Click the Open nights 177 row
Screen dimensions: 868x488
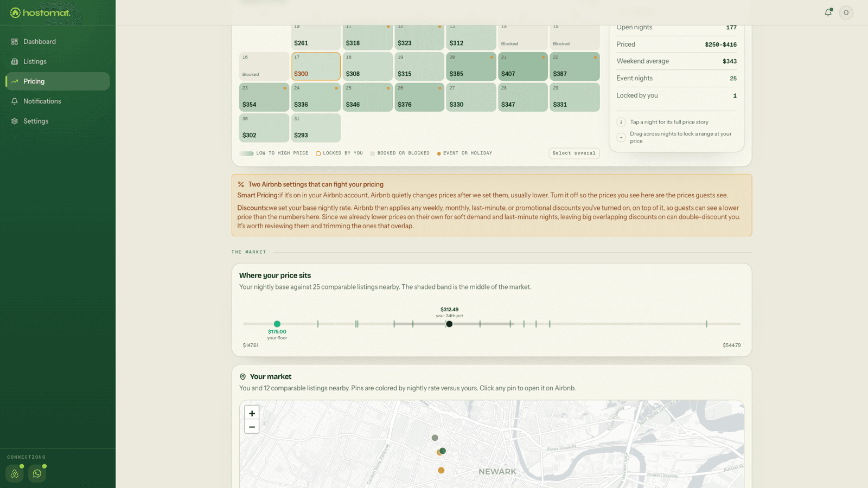[676, 28]
